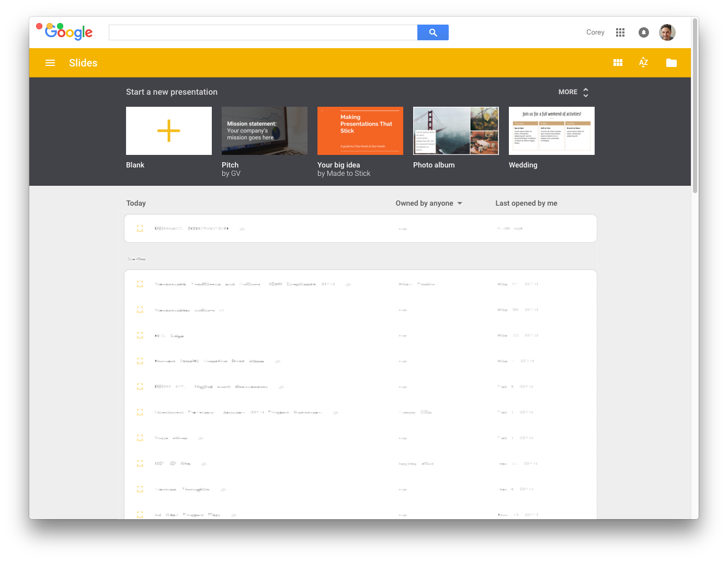
Task: Click the Start a new presentation heading
Action: (172, 92)
